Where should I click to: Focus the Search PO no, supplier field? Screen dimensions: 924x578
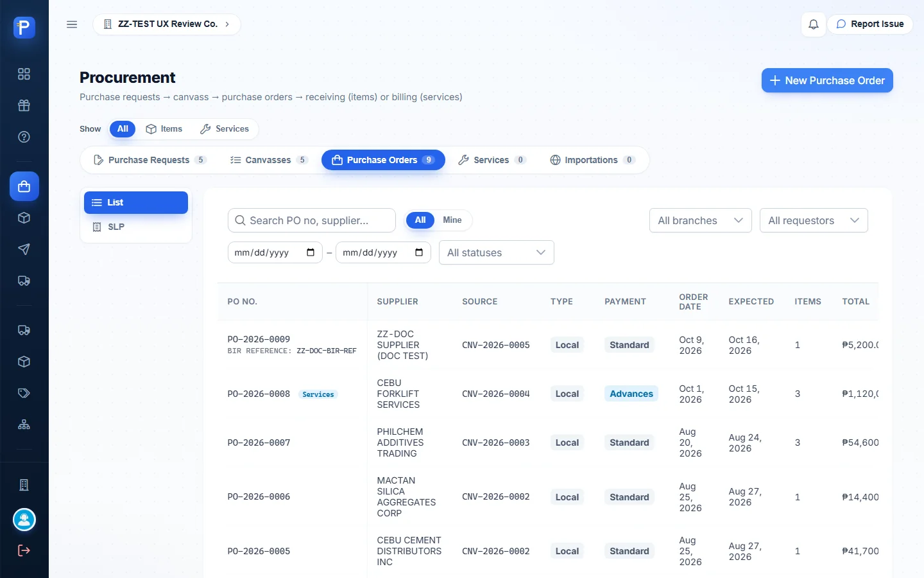pyautogui.click(x=312, y=220)
